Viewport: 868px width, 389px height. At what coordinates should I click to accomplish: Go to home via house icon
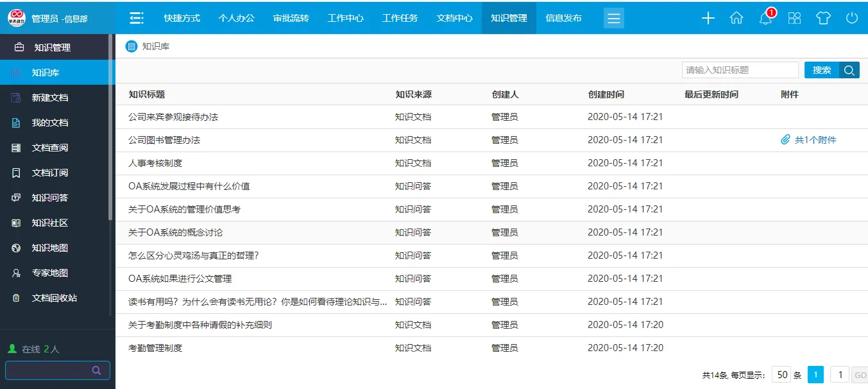click(736, 18)
